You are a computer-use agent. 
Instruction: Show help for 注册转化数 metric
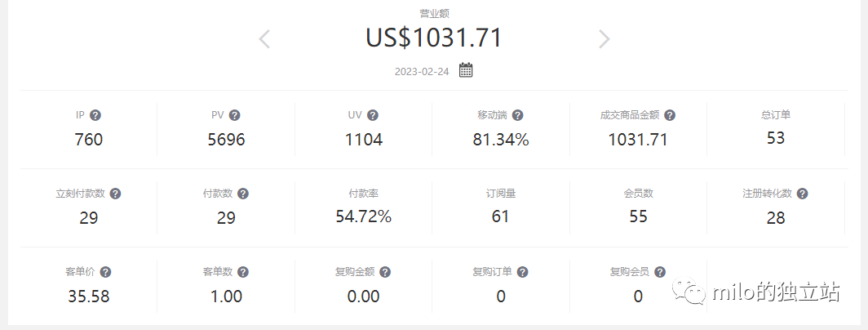(803, 194)
